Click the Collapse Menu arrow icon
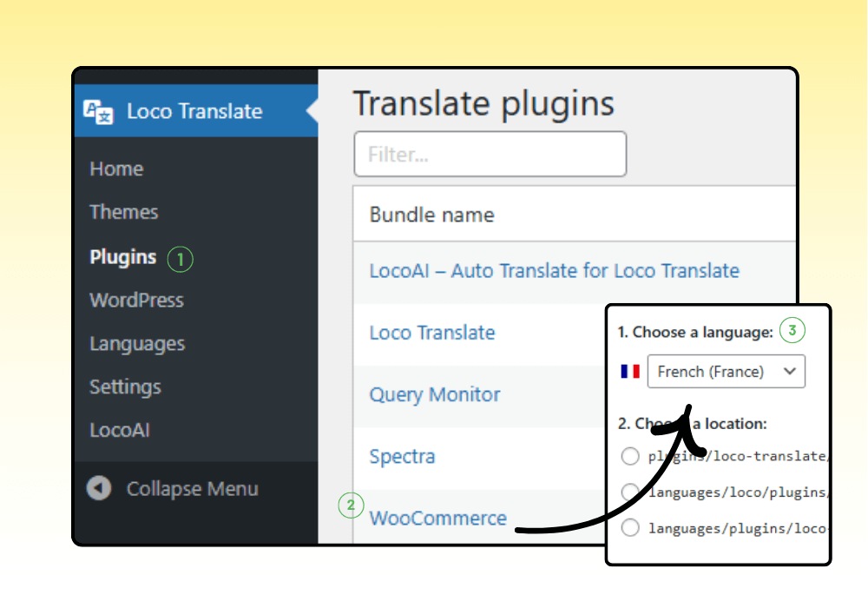The height and width of the screenshot is (608, 868). click(99, 488)
